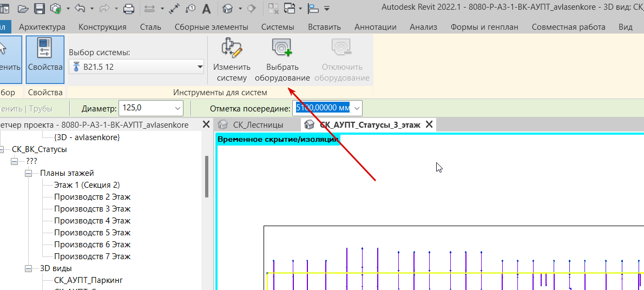The image size is (644, 290).
Task: Collapse the Планы этажей node
Action: pyautogui.click(x=28, y=173)
